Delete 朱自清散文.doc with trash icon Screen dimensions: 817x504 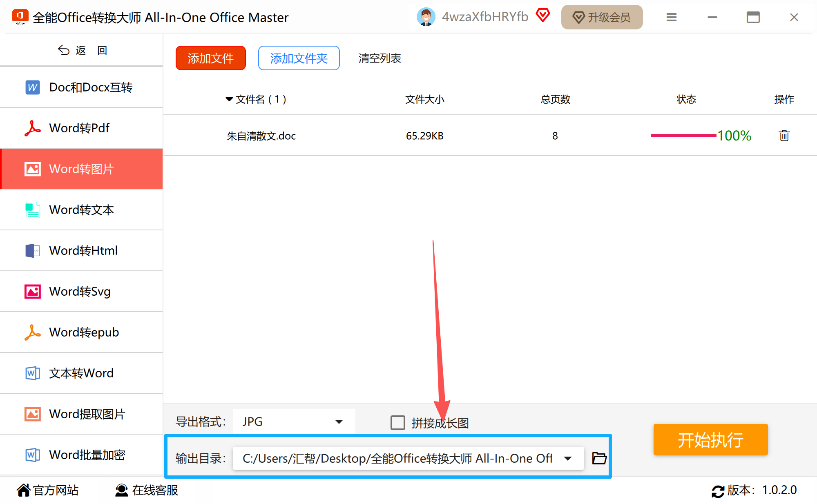tap(784, 136)
